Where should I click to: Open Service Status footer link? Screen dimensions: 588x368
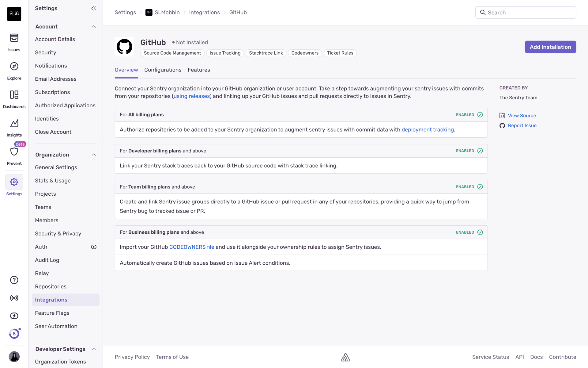coord(490,357)
